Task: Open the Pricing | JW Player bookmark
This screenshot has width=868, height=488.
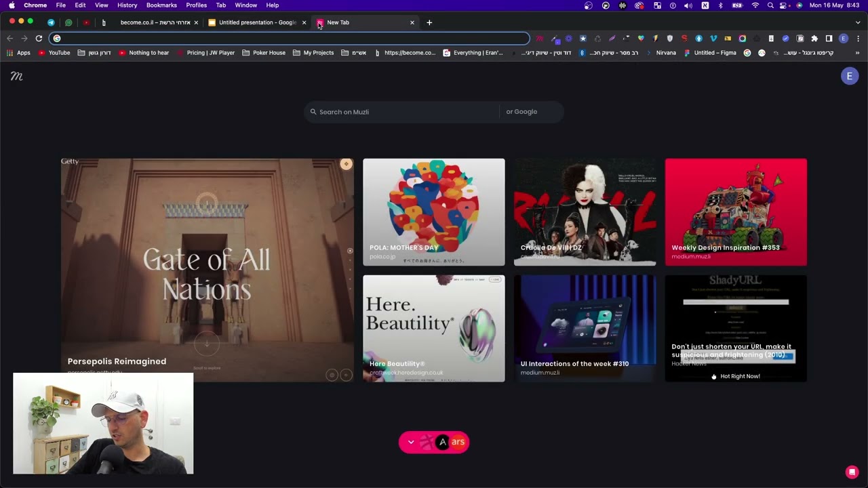Action: [x=205, y=53]
